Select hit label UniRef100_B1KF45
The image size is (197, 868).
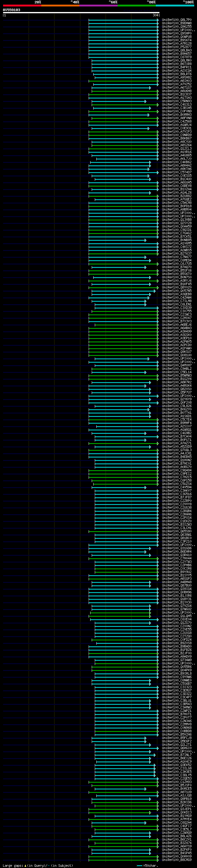click(176, 285)
